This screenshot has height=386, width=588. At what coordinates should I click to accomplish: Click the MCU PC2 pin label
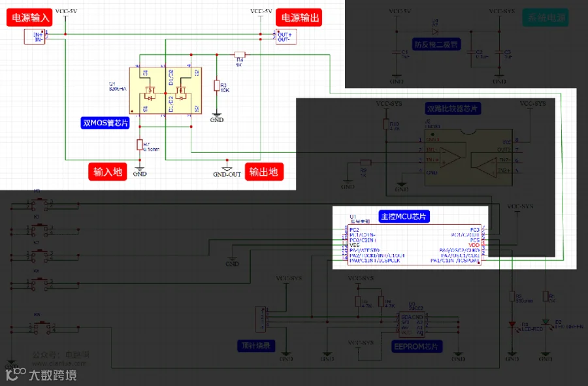click(354, 230)
